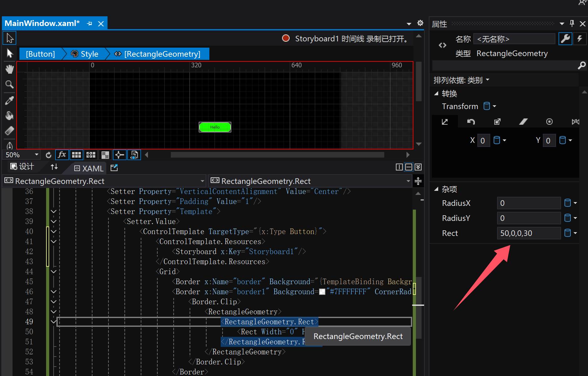Pick the Eyedropper tool
The height and width of the screenshot is (376, 588).
(x=9, y=101)
